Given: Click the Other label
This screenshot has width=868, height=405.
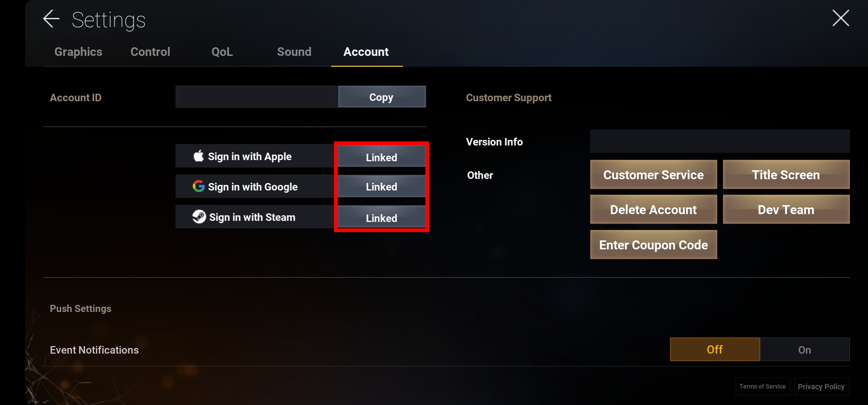Looking at the screenshot, I should 480,175.
